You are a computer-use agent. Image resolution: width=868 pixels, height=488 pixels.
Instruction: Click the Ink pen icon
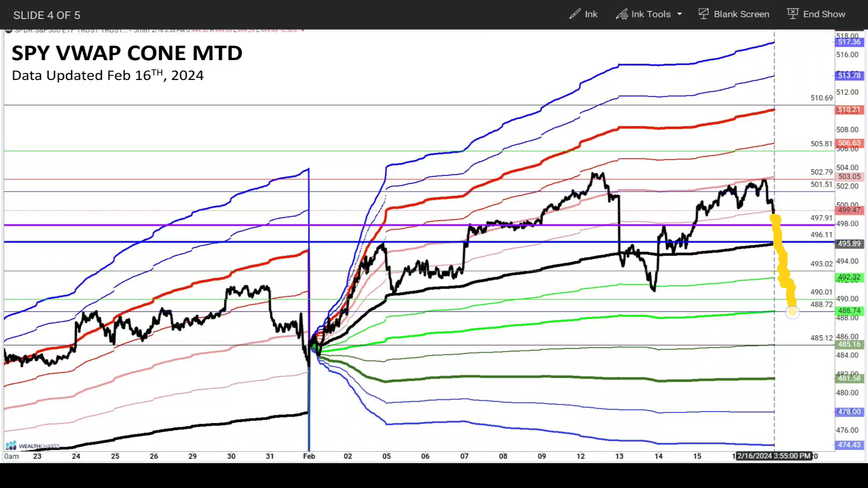pyautogui.click(x=575, y=14)
